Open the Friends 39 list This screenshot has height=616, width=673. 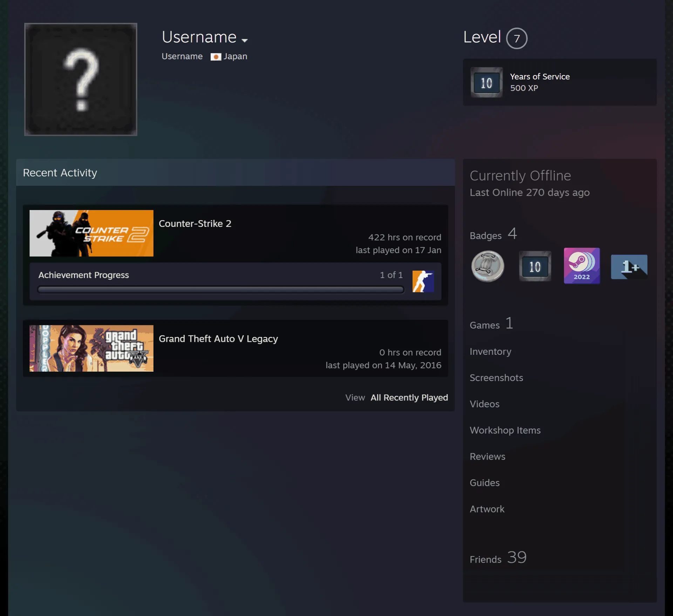(498, 557)
